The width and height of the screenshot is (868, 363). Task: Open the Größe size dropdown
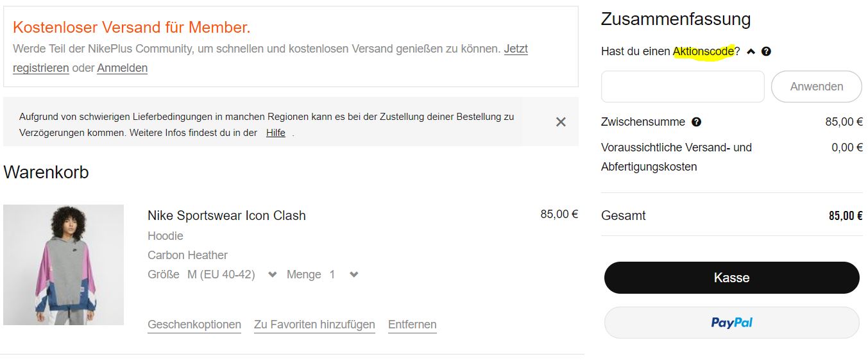(272, 275)
